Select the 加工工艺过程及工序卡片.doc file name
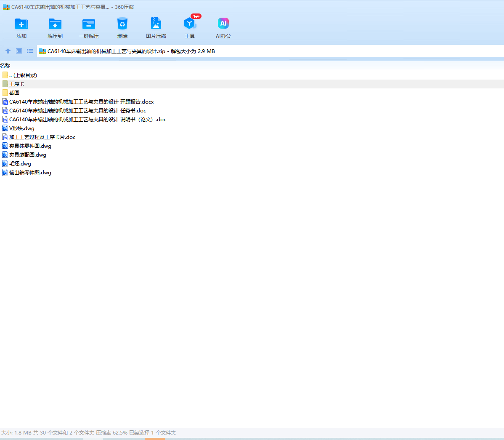This screenshot has width=504, height=440. pyautogui.click(x=42, y=137)
